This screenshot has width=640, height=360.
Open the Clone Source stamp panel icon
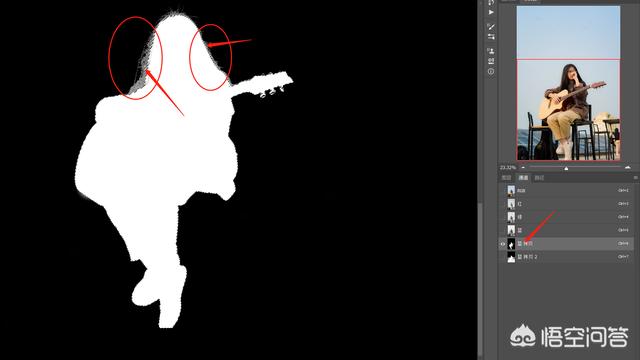point(491,51)
